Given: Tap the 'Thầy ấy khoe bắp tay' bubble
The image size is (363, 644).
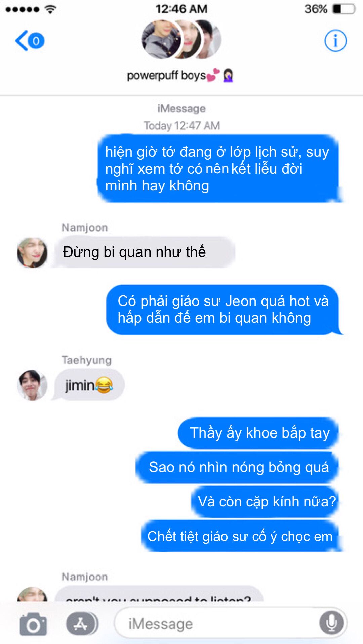Looking at the screenshot, I should click(259, 433).
